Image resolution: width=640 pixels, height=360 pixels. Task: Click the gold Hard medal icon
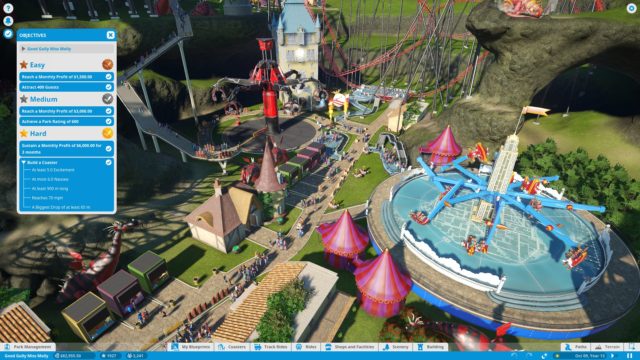pos(107,133)
